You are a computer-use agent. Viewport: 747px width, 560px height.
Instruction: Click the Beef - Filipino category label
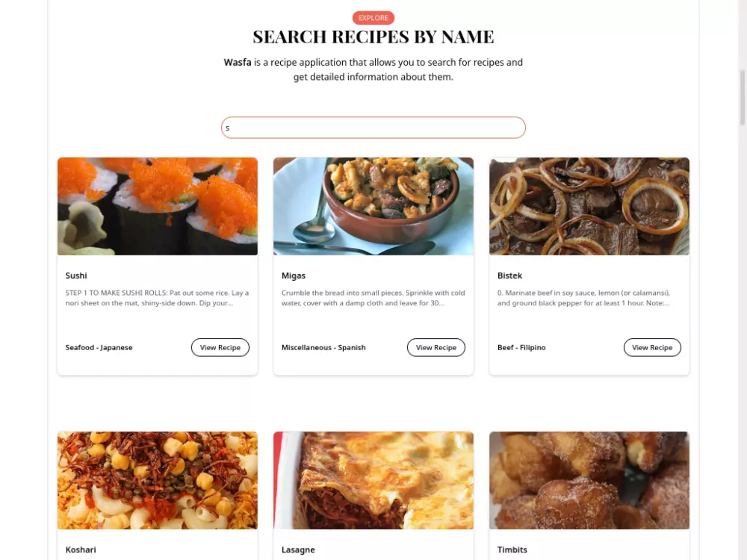521,348
